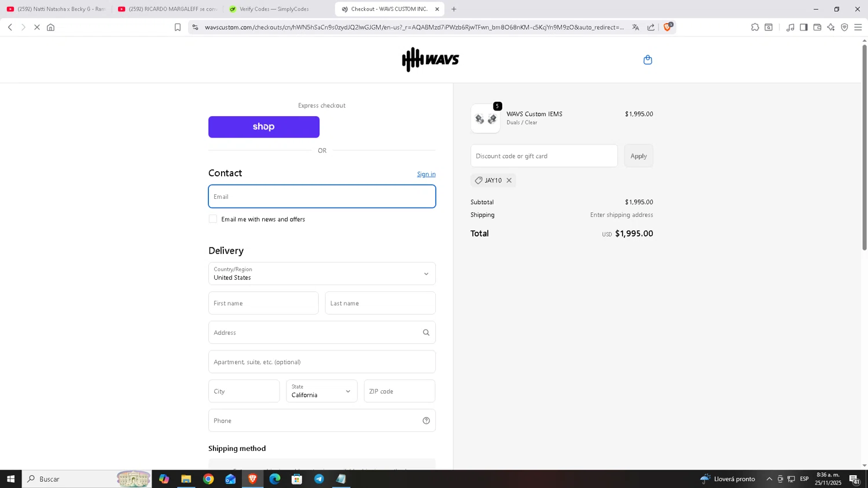Screen dimensions: 868x488
Task: Share this page via share icon
Action: (651, 27)
